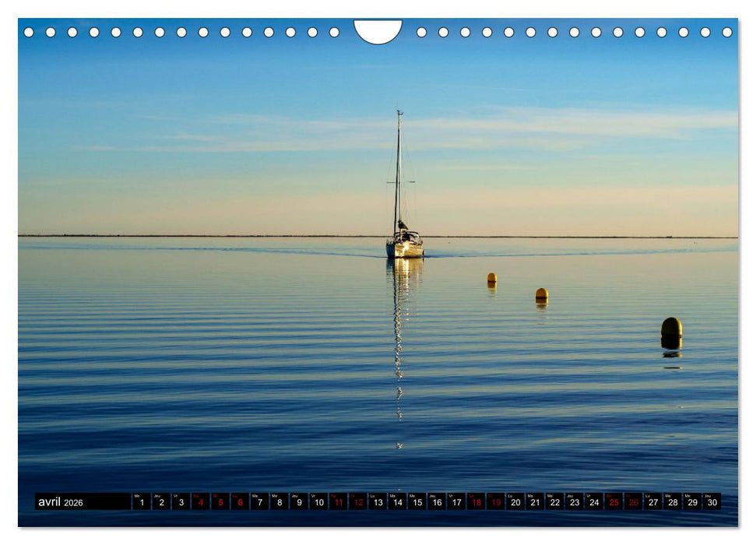Click the "avril 2026" month label
The image size is (756, 545).
click(x=61, y=502)
